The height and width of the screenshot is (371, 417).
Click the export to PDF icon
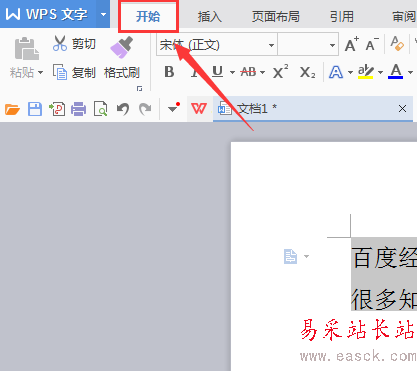point(57,109)
